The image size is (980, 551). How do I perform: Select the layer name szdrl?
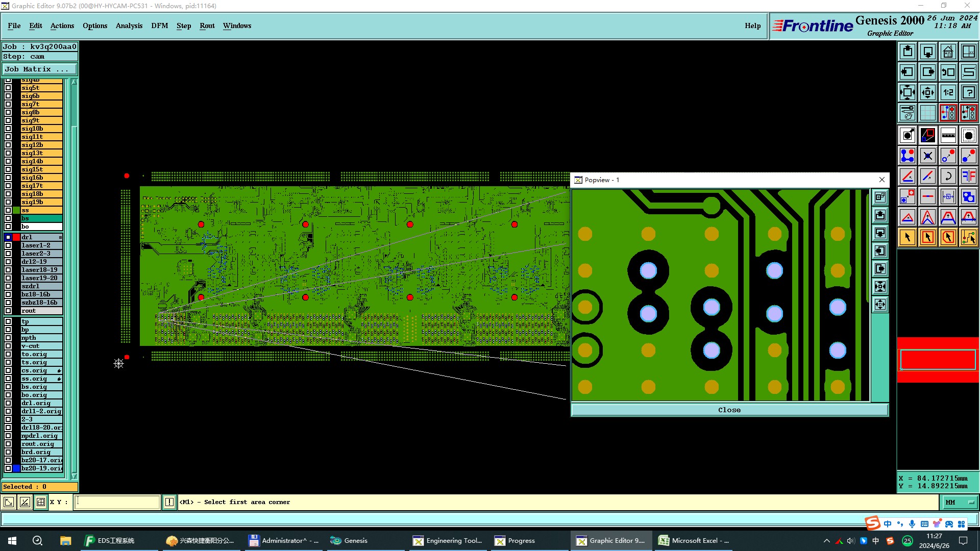[41, 286]
